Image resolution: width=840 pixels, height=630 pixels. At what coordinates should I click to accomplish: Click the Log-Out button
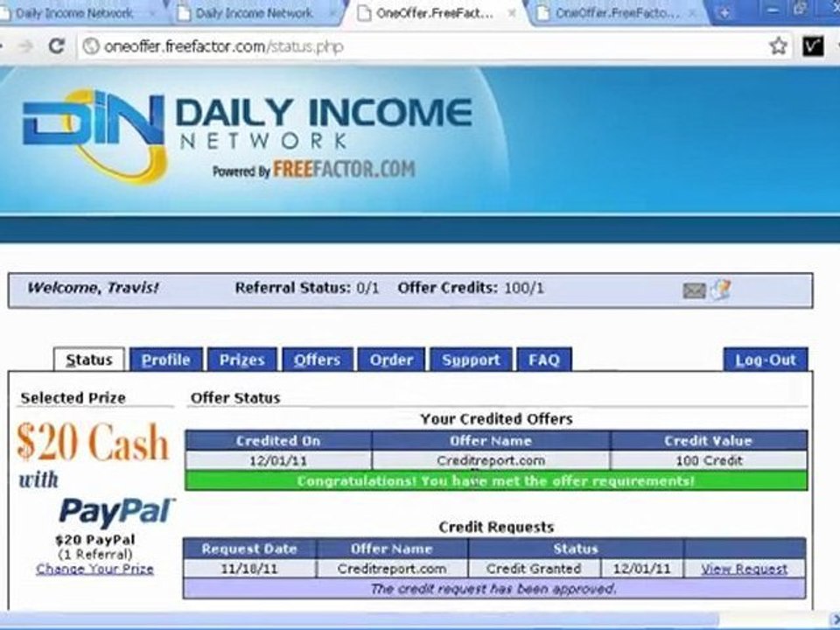click(766, 360)
